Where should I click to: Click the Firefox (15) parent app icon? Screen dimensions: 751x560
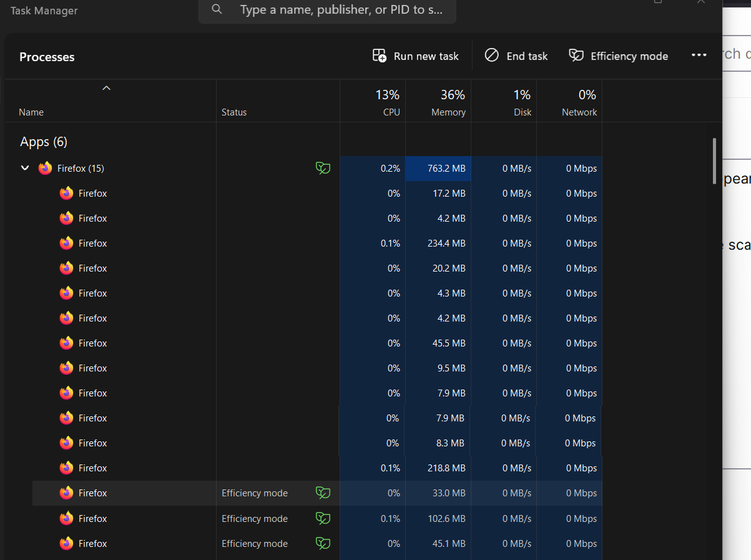[x=45, y=169]
